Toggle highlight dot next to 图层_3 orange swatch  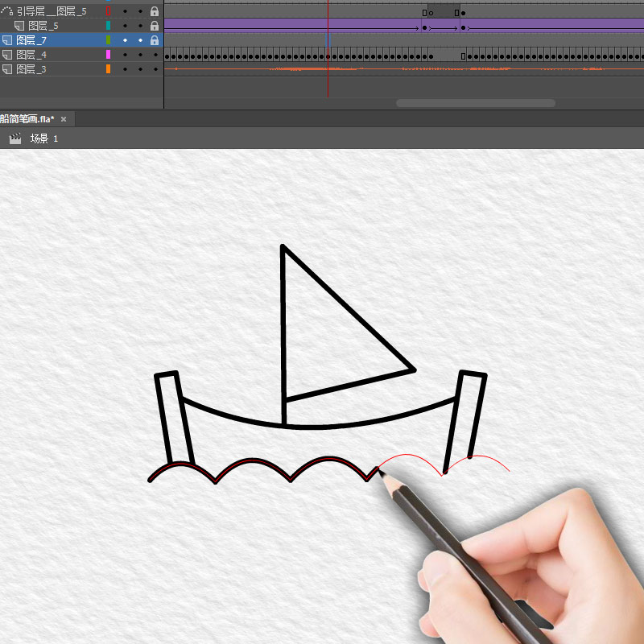tap(126, 69)
